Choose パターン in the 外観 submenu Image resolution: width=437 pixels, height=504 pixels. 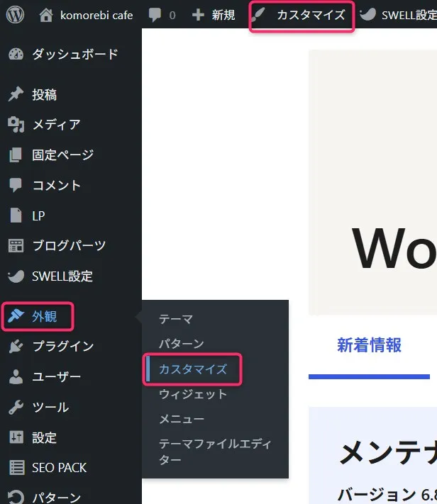[x=182, y=344]
